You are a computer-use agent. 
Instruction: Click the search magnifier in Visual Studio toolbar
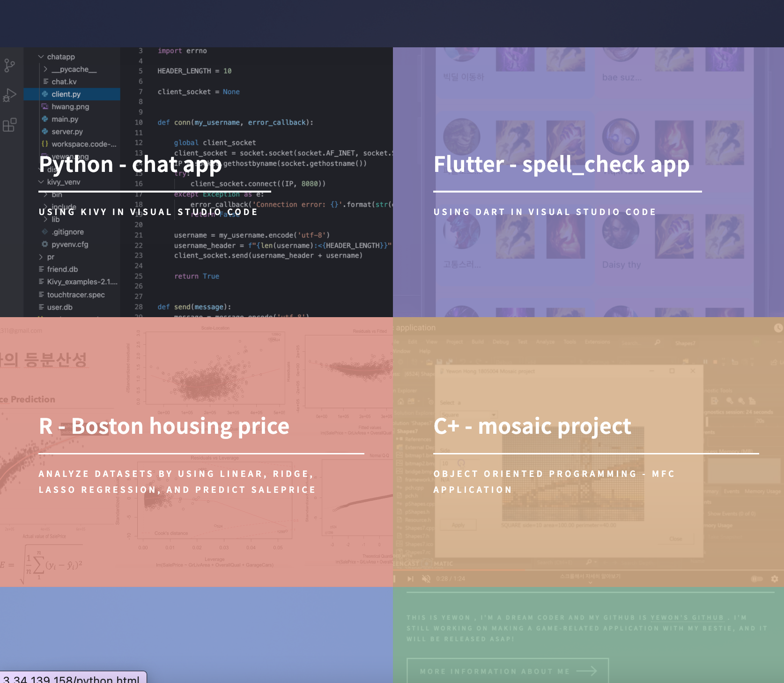tap(658, 342)
